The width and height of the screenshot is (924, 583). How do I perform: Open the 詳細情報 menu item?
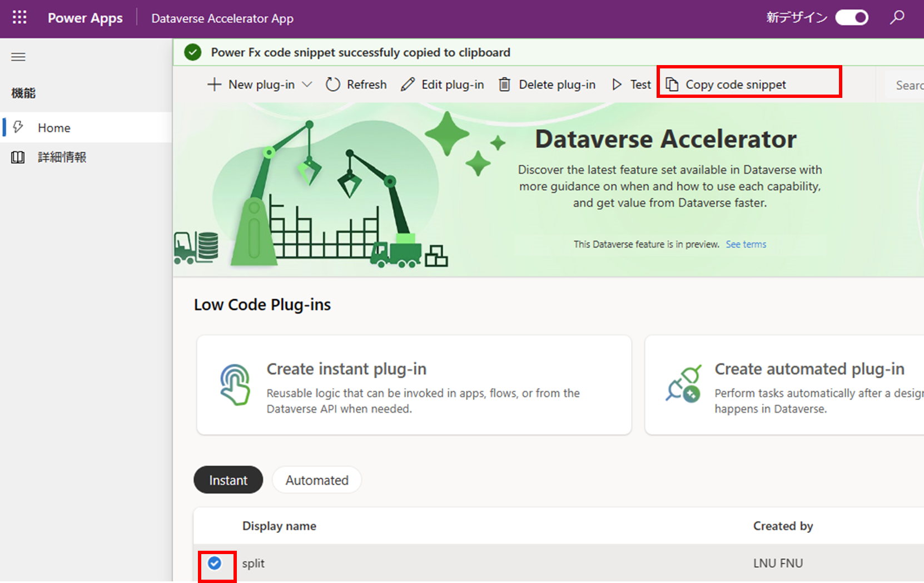pyautogui.click(x=62, y=157)
